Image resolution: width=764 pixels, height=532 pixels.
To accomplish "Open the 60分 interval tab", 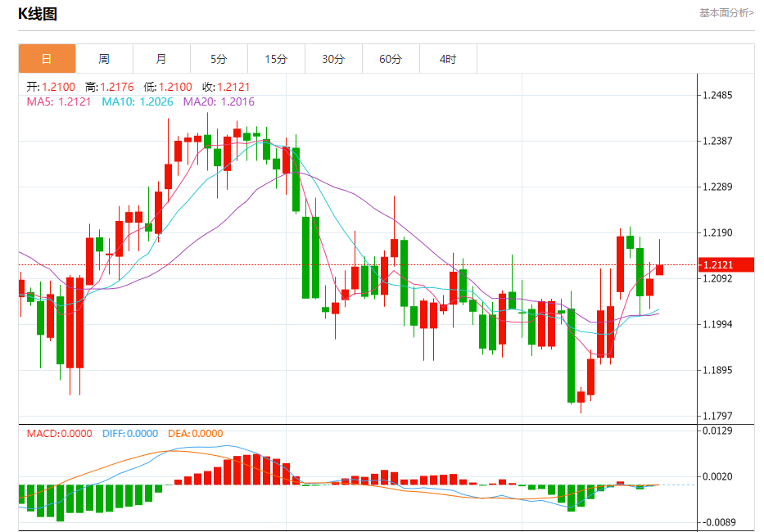I will tap(391, 59).
